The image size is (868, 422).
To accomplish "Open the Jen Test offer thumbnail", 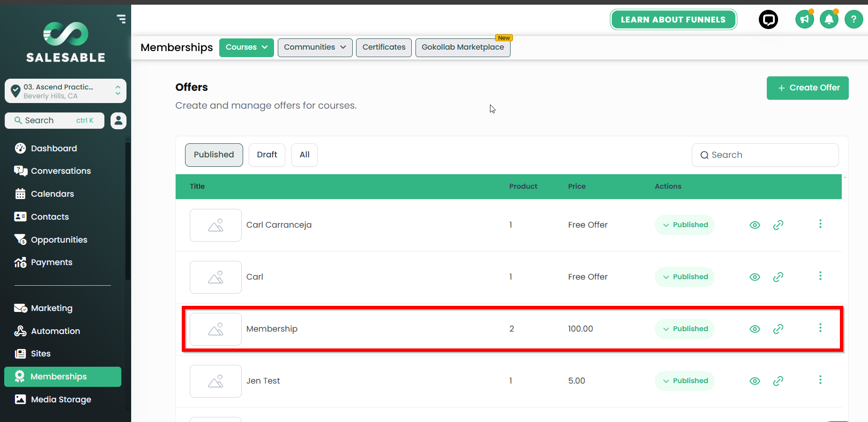I will [x=215, y=381].
